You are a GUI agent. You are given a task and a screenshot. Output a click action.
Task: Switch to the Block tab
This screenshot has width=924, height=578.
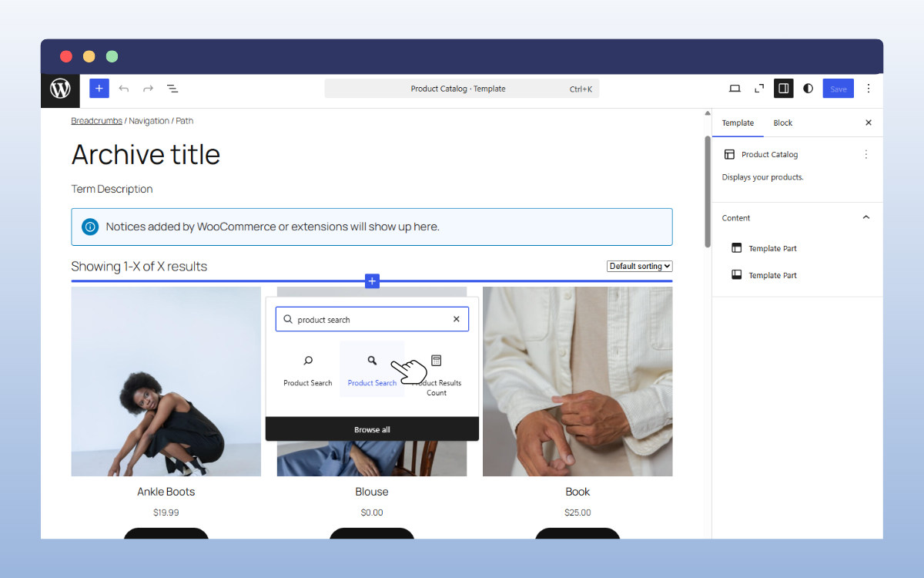coord(782,123)
